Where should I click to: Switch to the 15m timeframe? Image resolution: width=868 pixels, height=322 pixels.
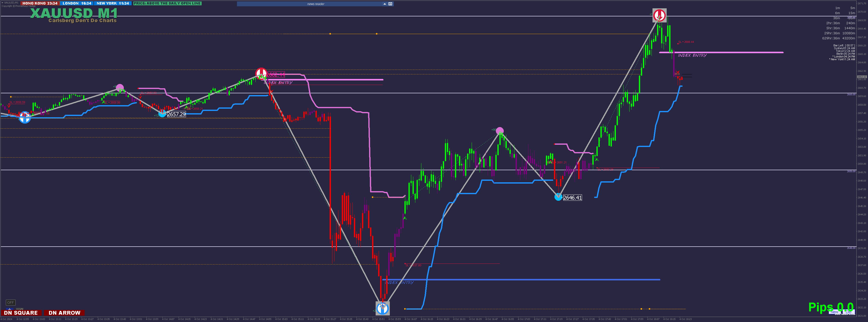click(852, 13)
